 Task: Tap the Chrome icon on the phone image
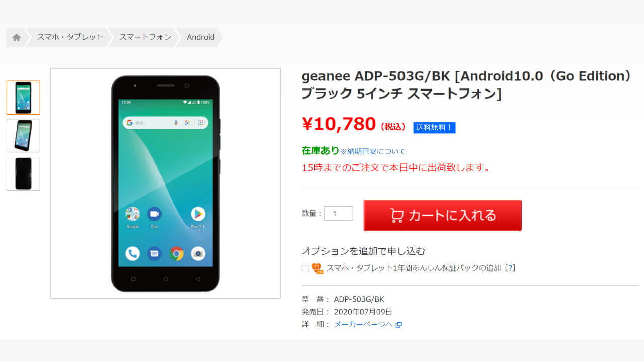[176, 253]
